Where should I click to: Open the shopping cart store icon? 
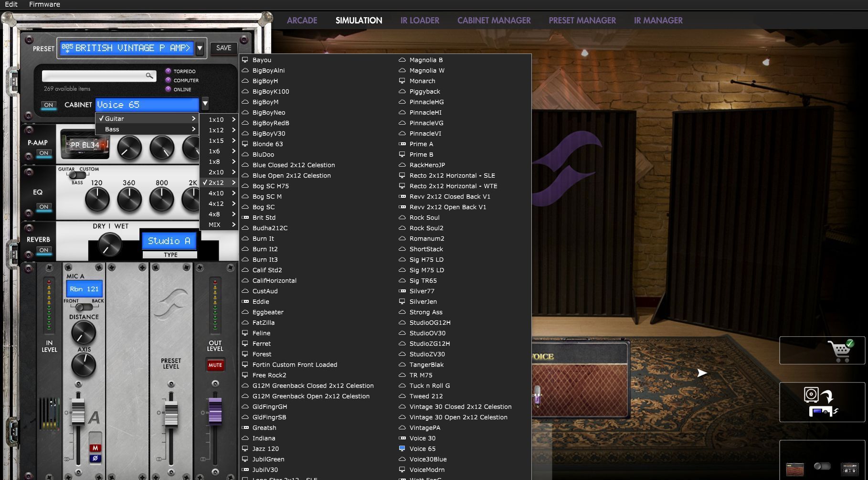[840, 351]
